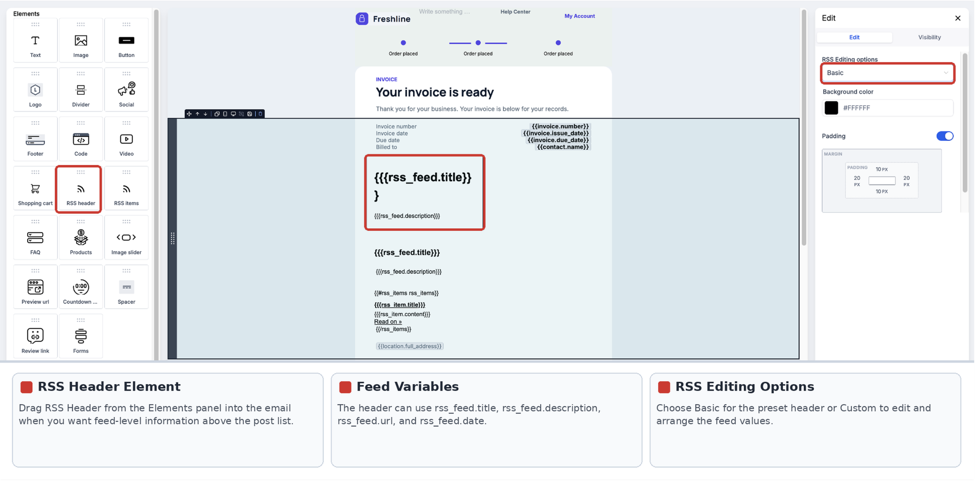Move block up with up arrow
The width and height of the screenshot is (980, 482).
198,114
